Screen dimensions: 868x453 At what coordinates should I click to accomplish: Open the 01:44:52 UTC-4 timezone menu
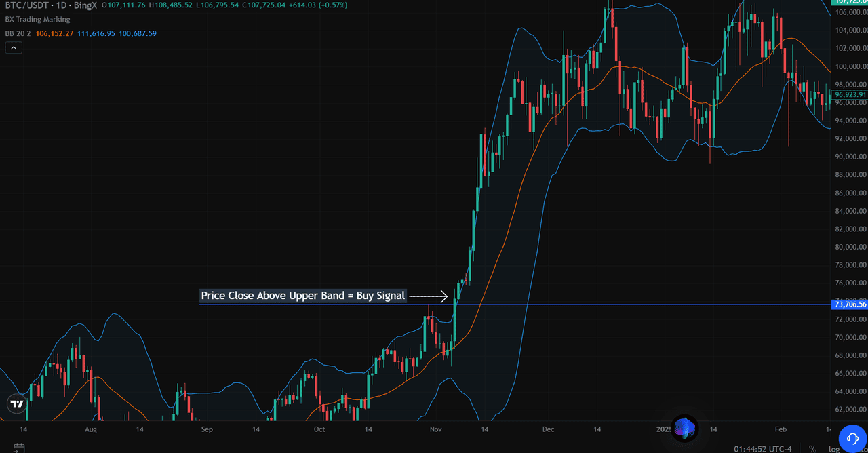[764, 449]
